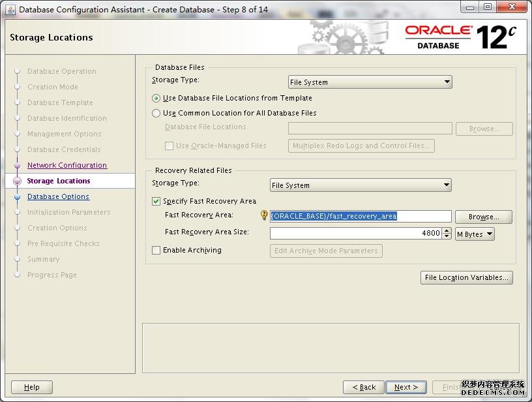532x402 pixels.
Task: Open the M Bytes unit dropdown
Action: pos(475,234)
